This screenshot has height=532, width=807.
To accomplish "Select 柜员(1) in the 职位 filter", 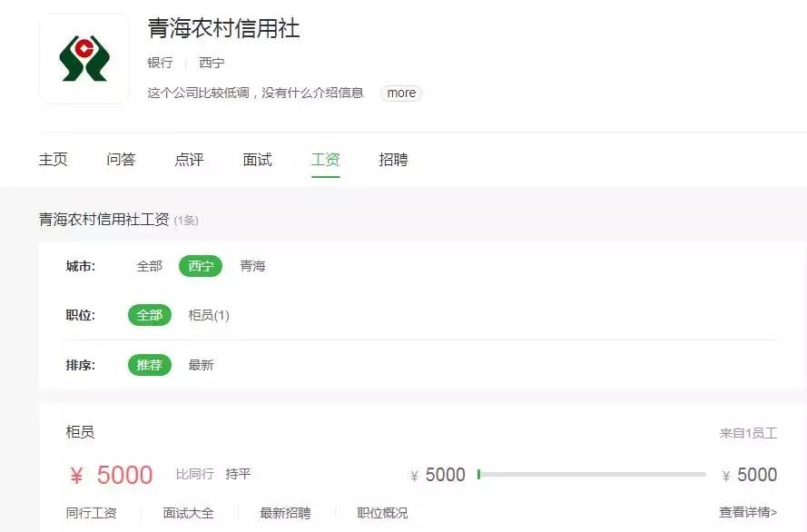I will [x=209, y=315].
